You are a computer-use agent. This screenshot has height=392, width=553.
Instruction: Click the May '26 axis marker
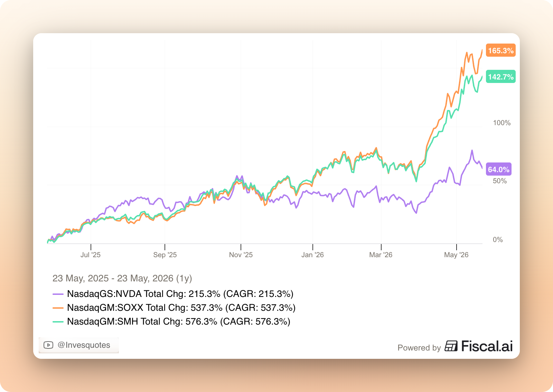tap(456, 255)
